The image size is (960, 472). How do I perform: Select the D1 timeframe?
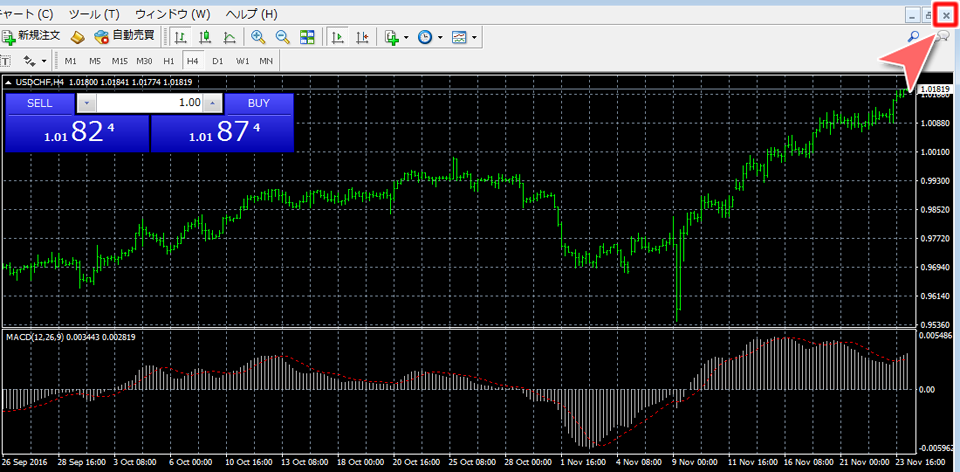(x=217, y=61)
